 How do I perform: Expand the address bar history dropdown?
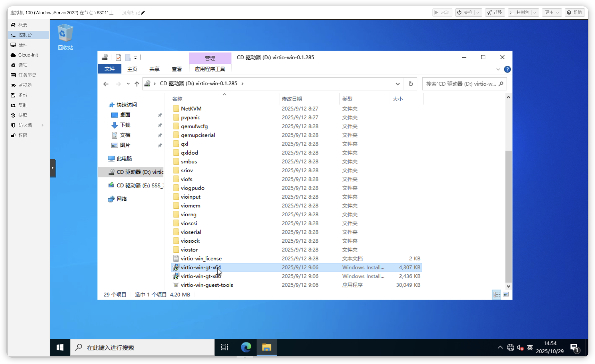[398, 84]
